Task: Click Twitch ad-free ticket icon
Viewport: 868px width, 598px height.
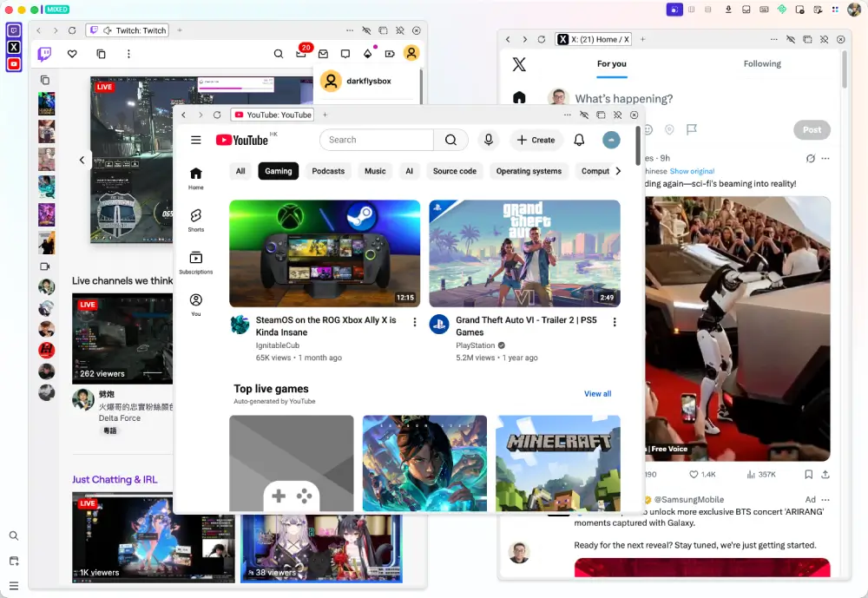Action: (x=390, y=54)
